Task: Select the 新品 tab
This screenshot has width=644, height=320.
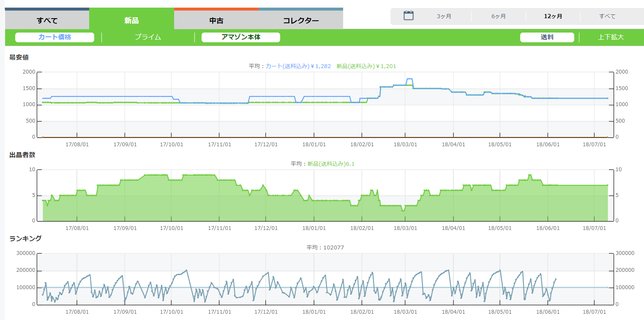Action: (x=131, y=20)
